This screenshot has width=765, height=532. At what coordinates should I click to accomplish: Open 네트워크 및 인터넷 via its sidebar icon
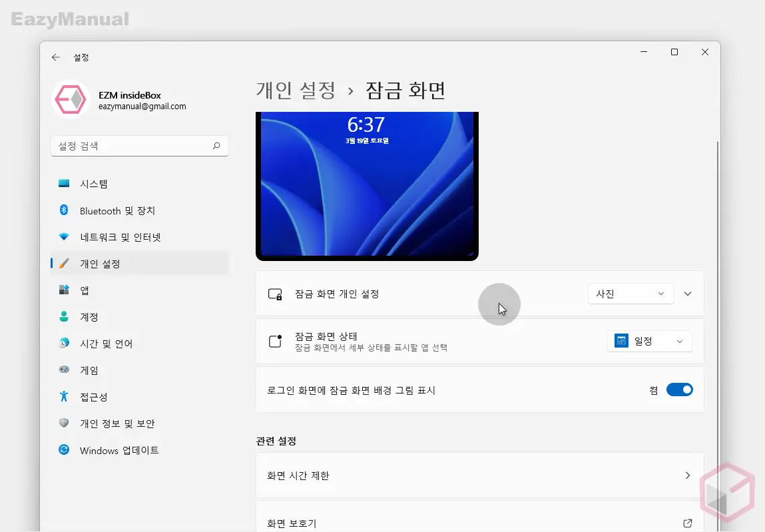[x=64, y=236]
